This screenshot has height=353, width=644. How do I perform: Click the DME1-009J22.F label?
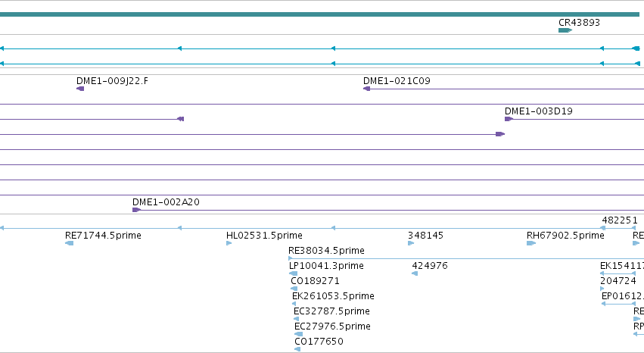coord(112,81)
